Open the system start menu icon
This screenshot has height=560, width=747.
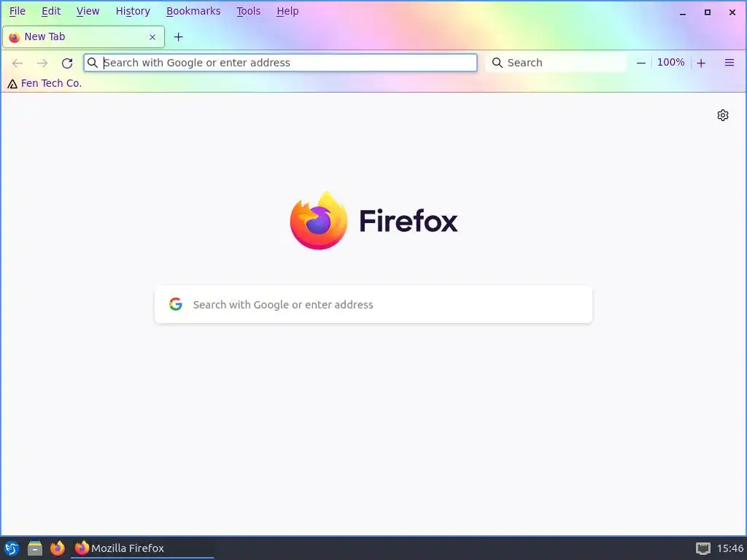[12, 548]
